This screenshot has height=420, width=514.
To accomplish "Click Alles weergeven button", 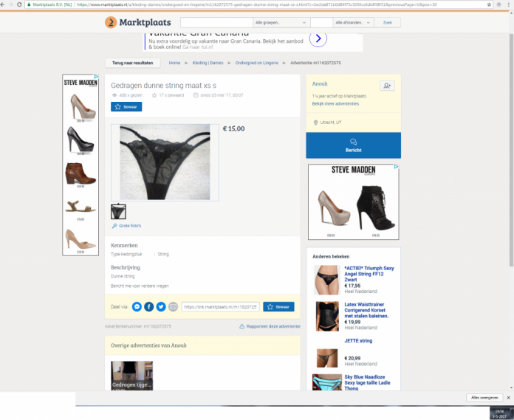I will (x=484, y=398).
